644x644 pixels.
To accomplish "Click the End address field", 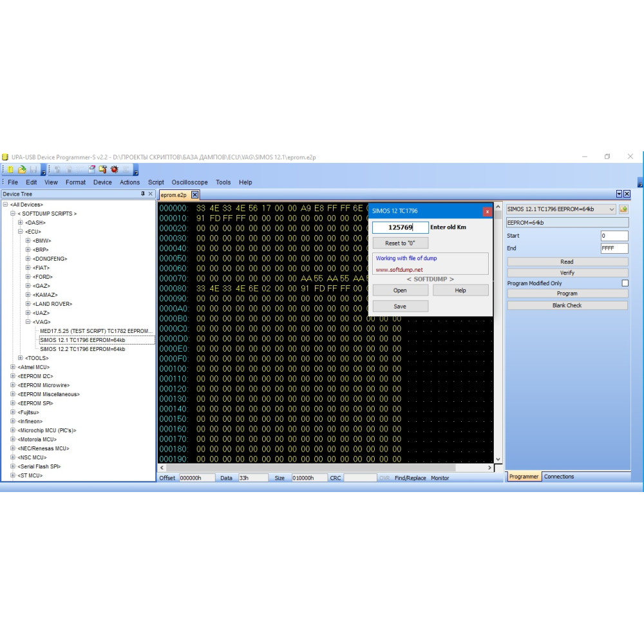I will pos(614,248).
